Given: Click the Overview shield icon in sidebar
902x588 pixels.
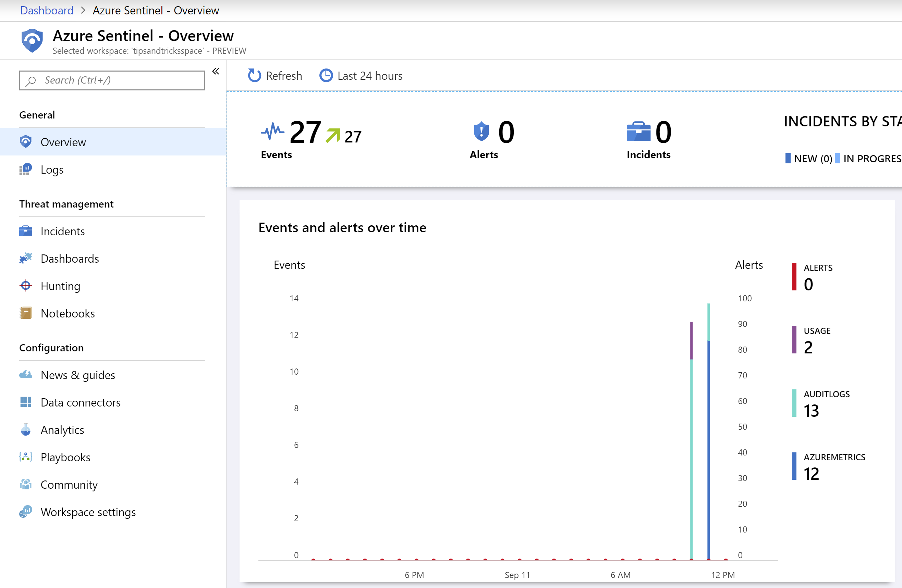Looking at the screenshot, I should coord(26,141).
